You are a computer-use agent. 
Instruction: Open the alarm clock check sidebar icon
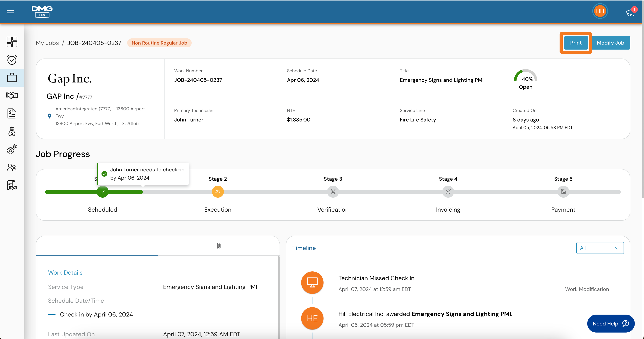pos(12,60)
